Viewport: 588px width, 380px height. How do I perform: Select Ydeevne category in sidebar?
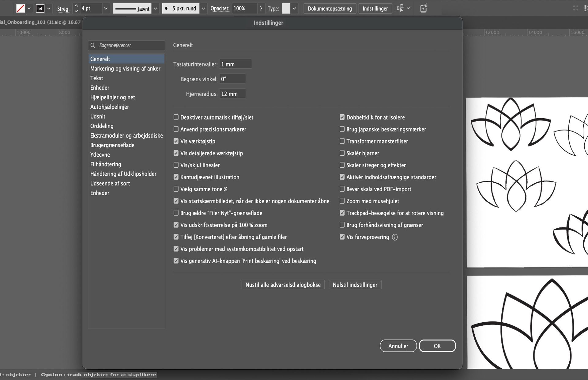[100, 154]
